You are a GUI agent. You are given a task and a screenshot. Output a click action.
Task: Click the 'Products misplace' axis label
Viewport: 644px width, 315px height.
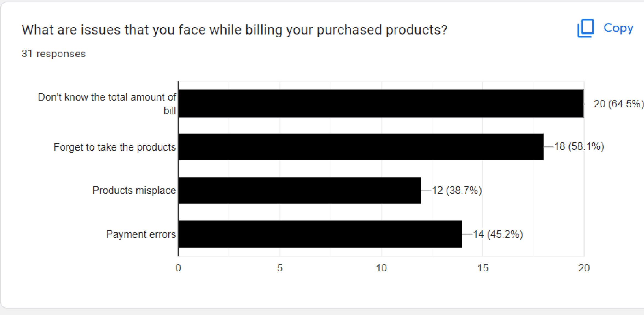pos(134,190)
